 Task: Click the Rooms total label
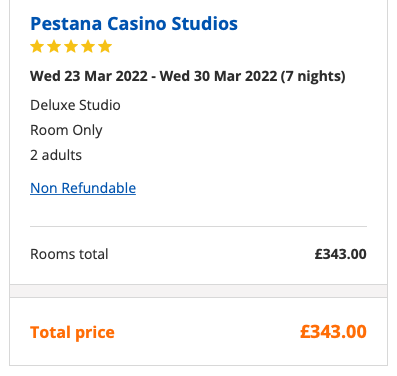point(69,254)
